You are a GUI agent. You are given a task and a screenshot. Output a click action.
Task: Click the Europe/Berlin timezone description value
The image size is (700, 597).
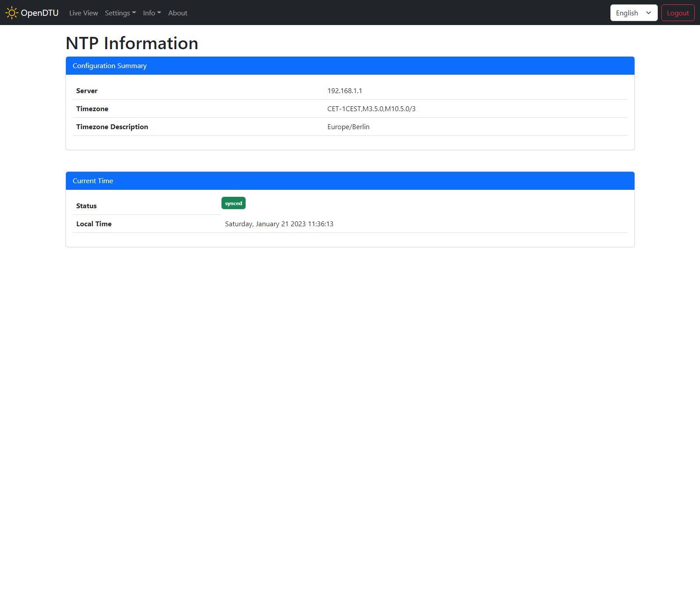tap(348, 127)
